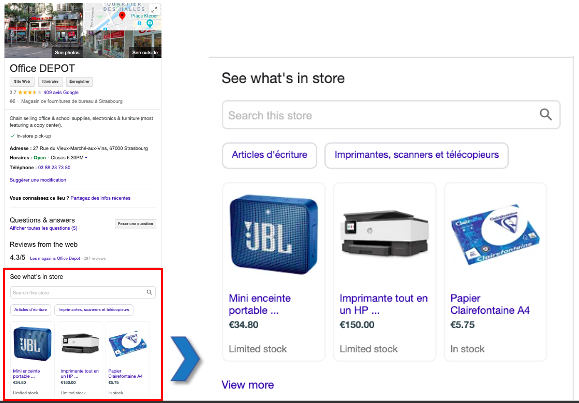
Task: Click the store address line beginning '27 Rue'
Action: pyautogui.click(x=91, y=148)
